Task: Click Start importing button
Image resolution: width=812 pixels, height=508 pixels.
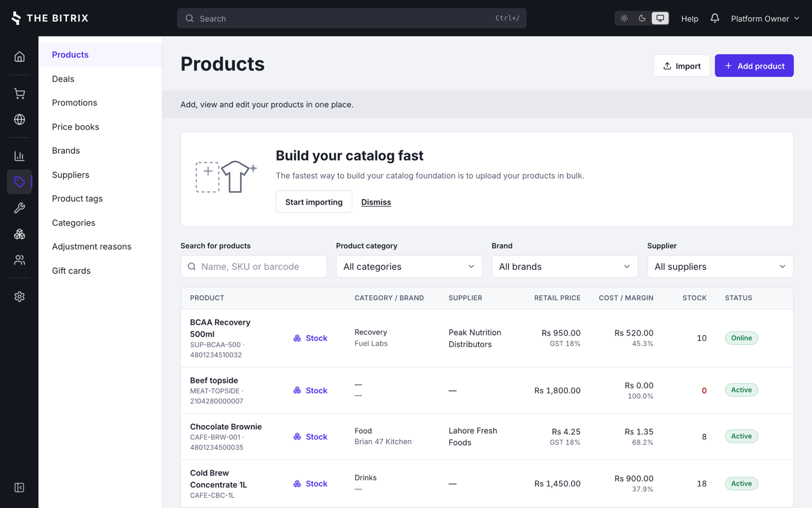Action: point(314,202)
